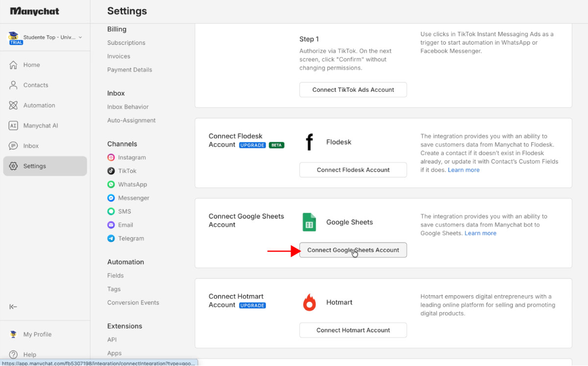Click the Settings gear icon
588x366 pixels.
14,166
